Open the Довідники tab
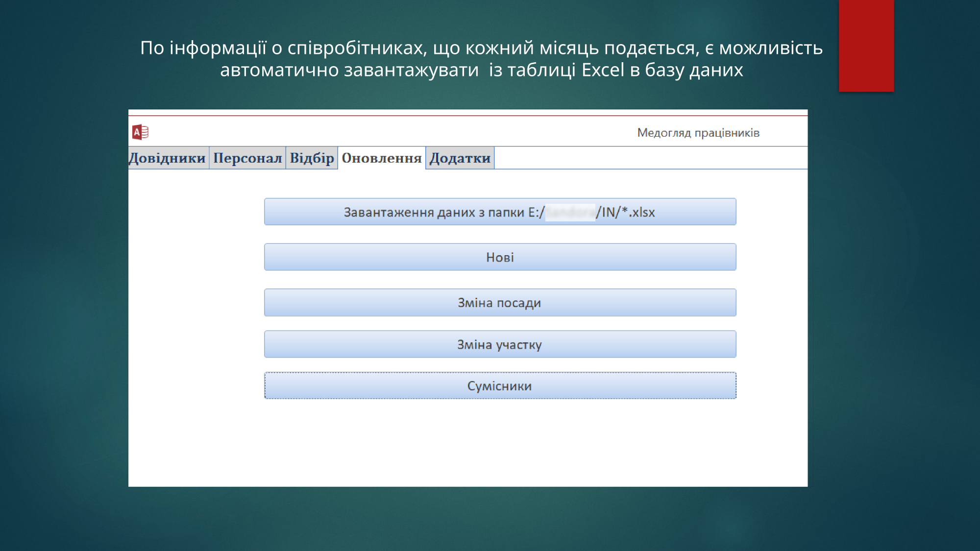980x551 pixels. click(169, 158)
